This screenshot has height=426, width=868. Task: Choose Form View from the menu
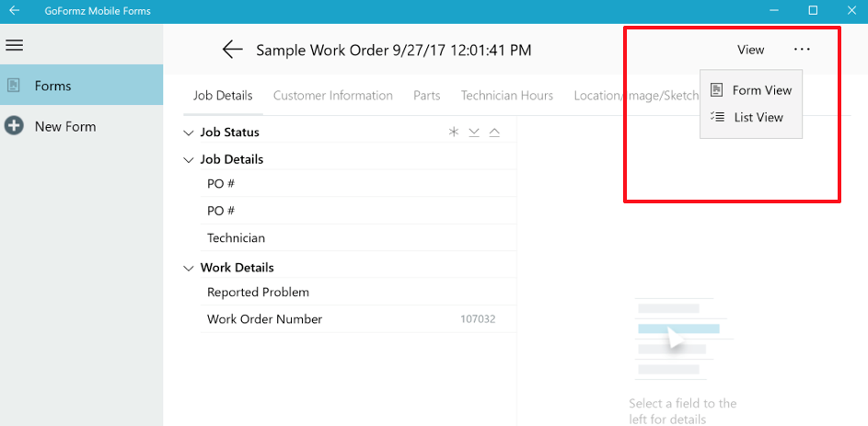click(x=751, y=90)
